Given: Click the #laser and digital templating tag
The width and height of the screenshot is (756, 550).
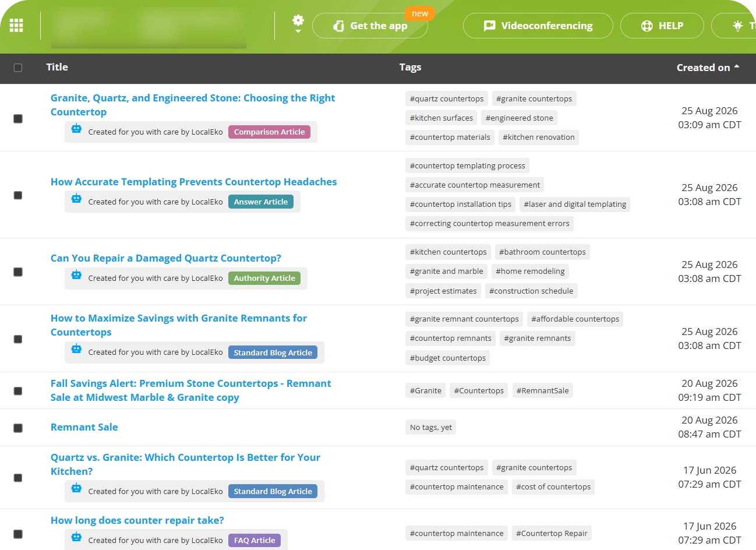Looking at the screenshot, I should click(575, 205).
